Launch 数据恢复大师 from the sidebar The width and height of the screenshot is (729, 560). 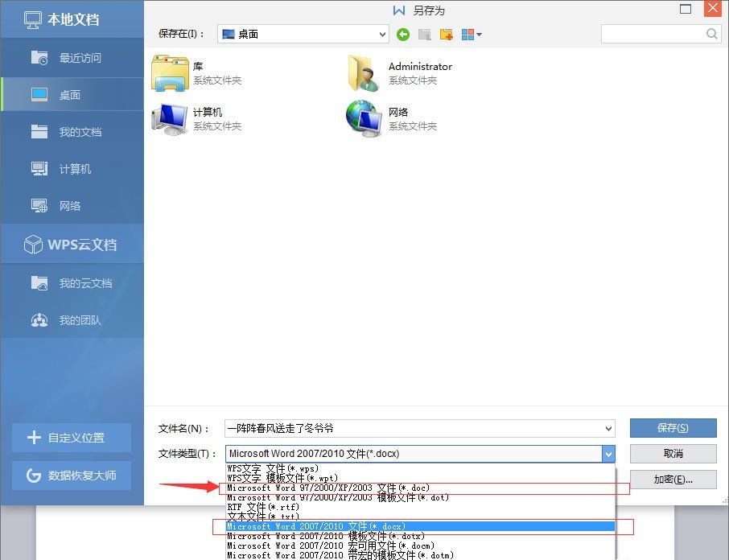[x=72, y=476]
